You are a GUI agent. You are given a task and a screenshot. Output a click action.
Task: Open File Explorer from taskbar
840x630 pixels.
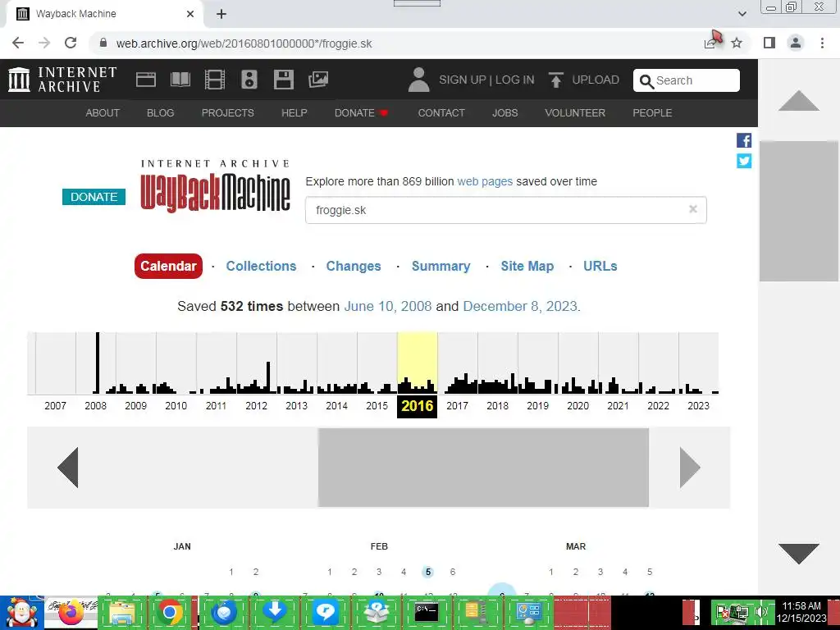pyautogui.click(x=121, y=613)
